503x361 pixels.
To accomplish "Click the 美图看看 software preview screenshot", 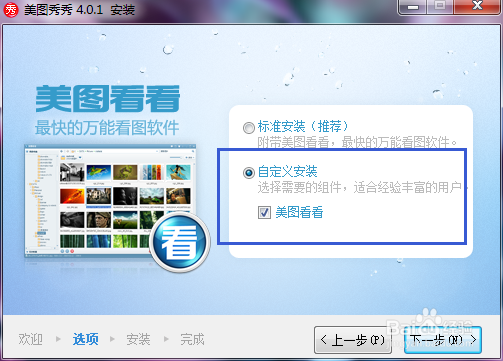I will [110, 201].
